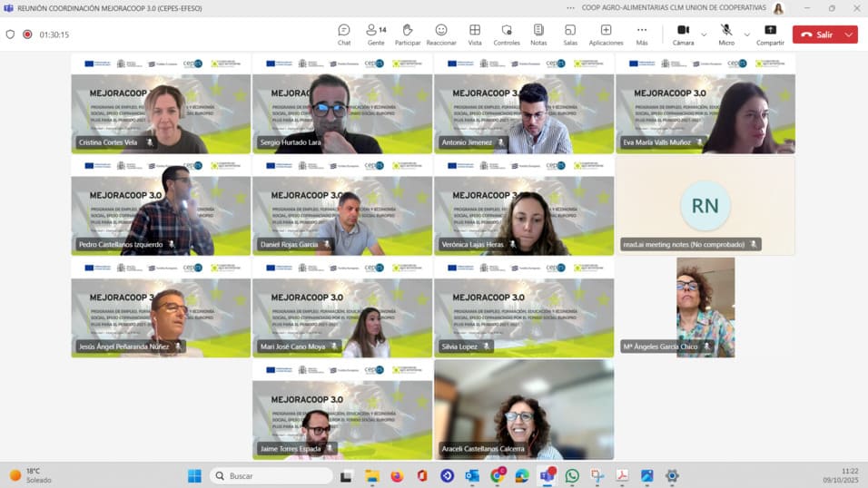
Task: Open breakout Salas option
Action: pyautogui.click(x=570, y=34)
